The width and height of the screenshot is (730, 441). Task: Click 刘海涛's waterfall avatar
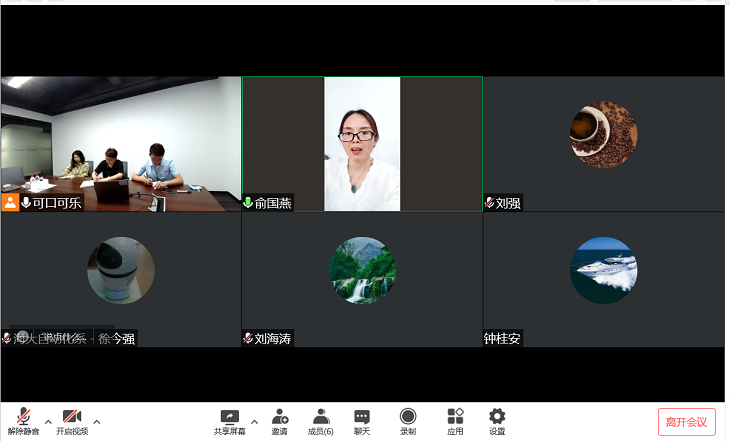pyautogui.click(x=362, y=270)
